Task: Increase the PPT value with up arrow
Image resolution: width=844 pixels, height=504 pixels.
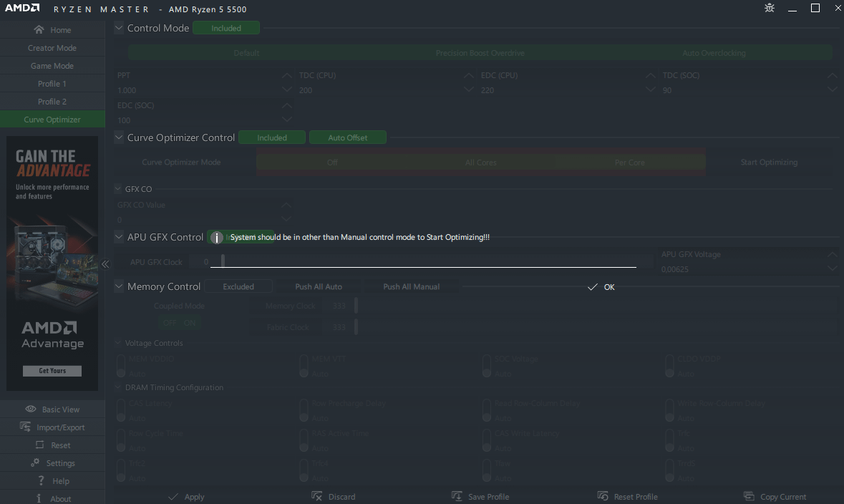Action: [287, 76]
